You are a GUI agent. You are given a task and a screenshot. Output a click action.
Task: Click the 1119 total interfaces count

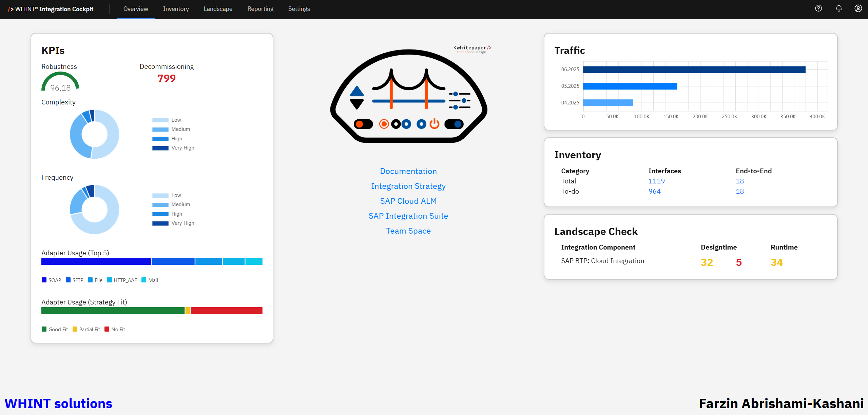(x=656, y=181)
